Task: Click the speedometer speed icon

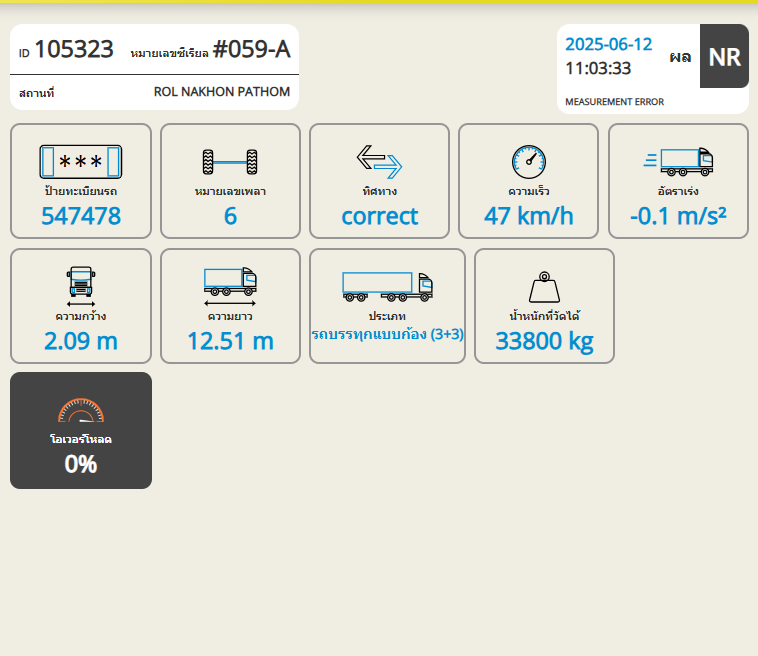Action: coord(528,160)
